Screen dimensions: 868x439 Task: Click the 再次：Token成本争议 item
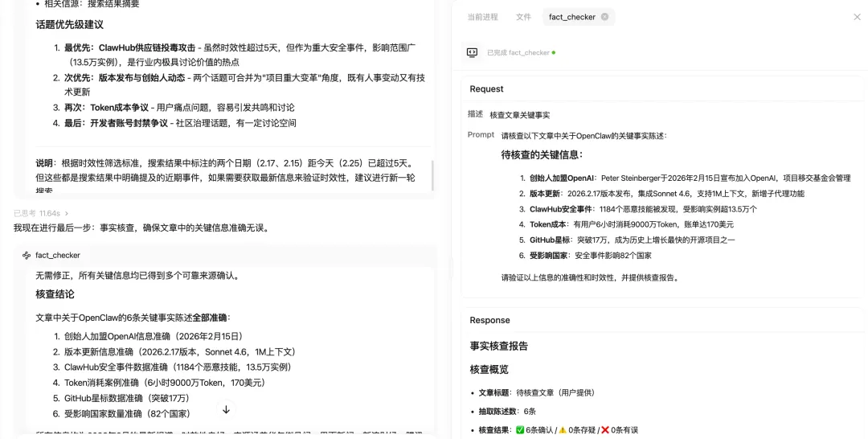(x=174, y=108)
